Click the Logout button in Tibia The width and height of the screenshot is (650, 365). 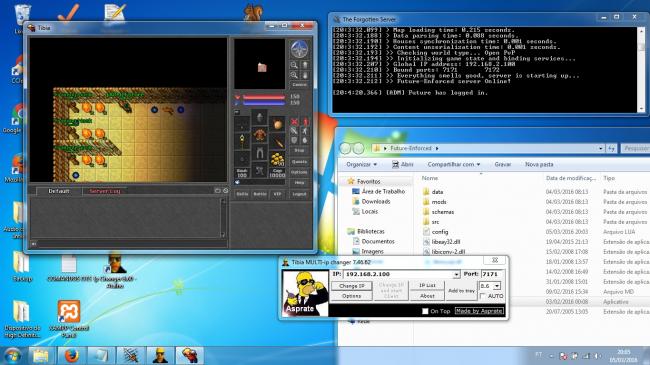tap(299, 194)
